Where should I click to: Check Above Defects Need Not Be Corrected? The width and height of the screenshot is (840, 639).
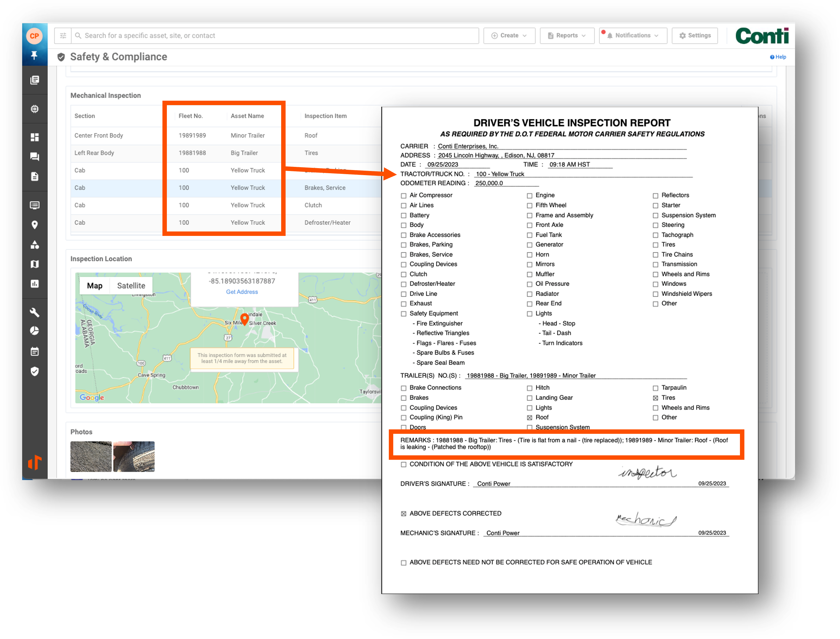(x=403, y=563)
